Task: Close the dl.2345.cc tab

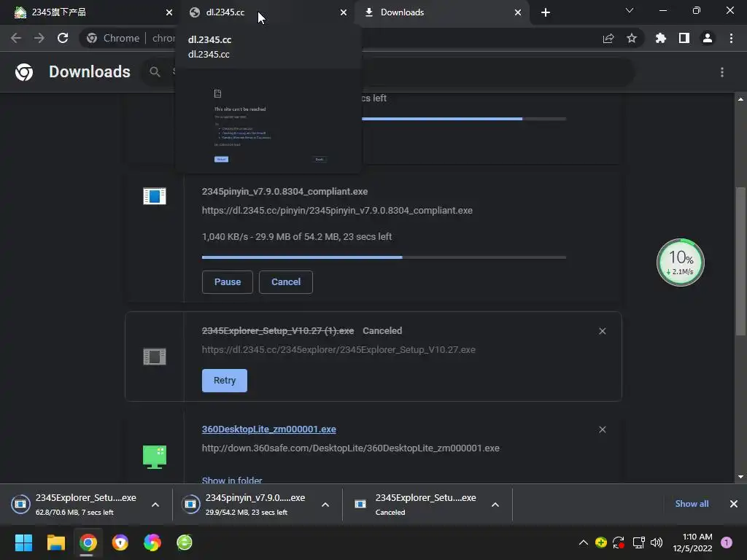Action: [x=344, y=12]
